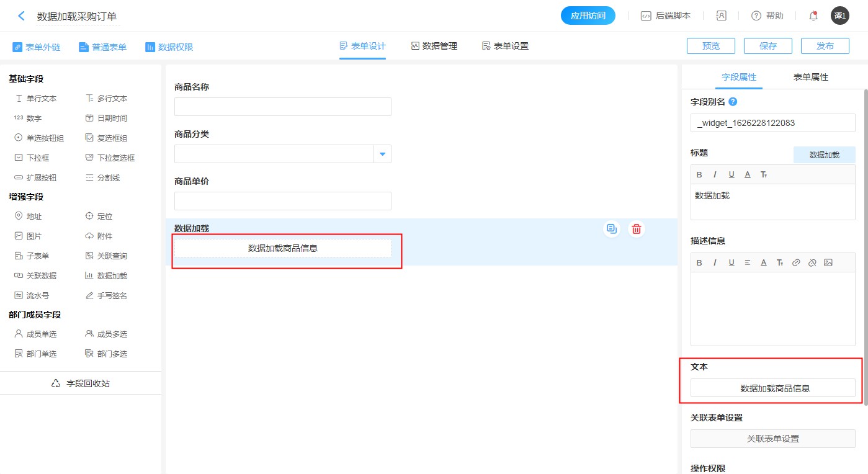868x474 pixels.
Task: Expand the 商品分类 dropdown arrow
Action: click(382, 154)
